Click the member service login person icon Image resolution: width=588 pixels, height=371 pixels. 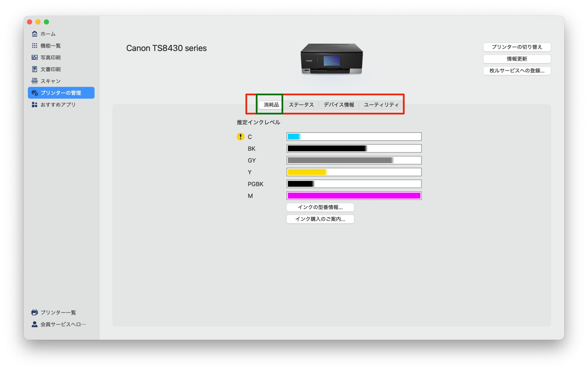pyautogui.click(x=35, y=324)
